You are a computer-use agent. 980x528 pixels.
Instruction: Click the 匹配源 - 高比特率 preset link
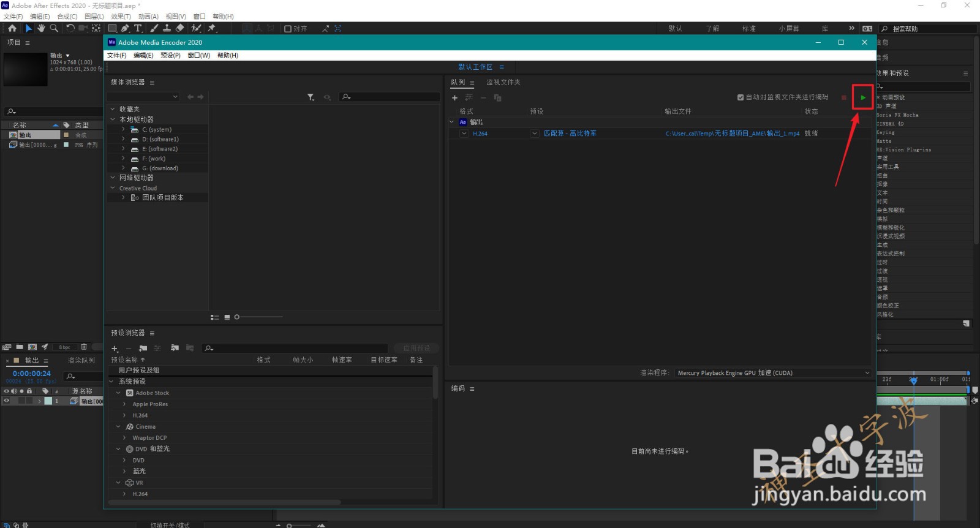click(570, 134)
